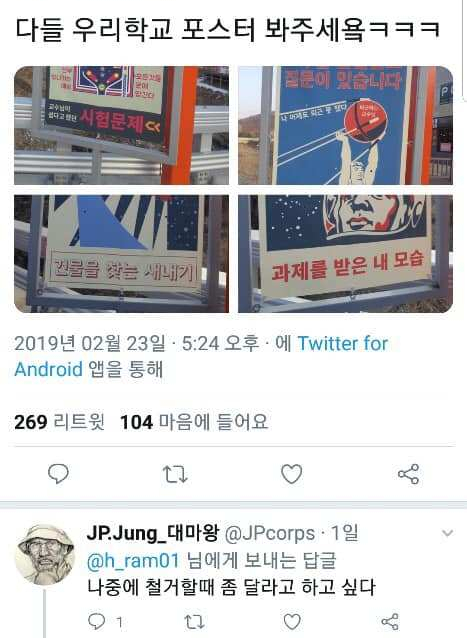Screen dimensions: 467x638
Task: Reply to JP.Jung's comment
Action: point(96,621)
